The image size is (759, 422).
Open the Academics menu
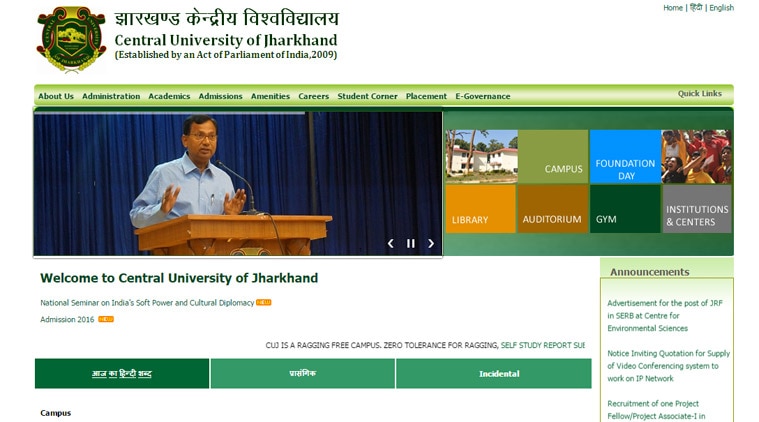pyautogui.click(x=169, y=96)
